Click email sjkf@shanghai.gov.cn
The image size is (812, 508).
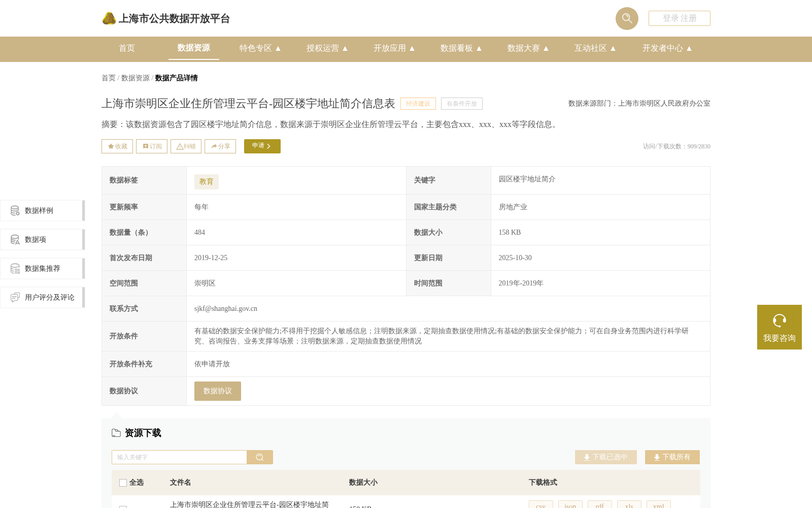[x=226, y=309]
